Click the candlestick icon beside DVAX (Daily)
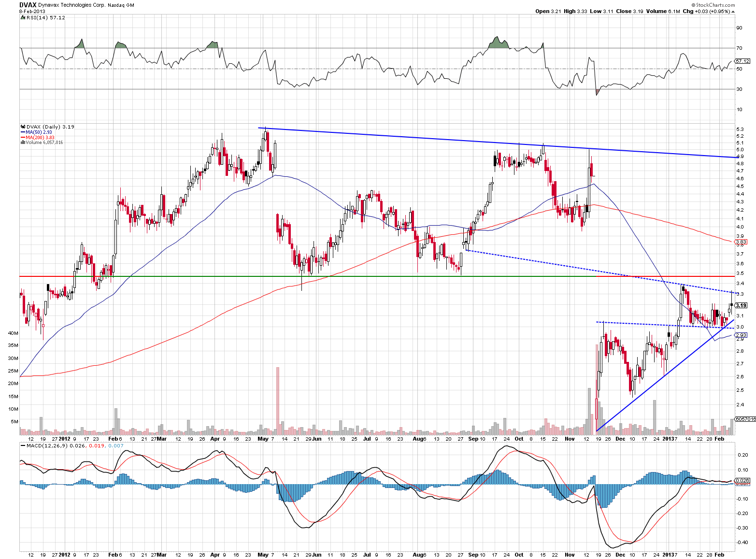Screen dimensions: 756x559 pyautogui.click(x=23, y=127)
